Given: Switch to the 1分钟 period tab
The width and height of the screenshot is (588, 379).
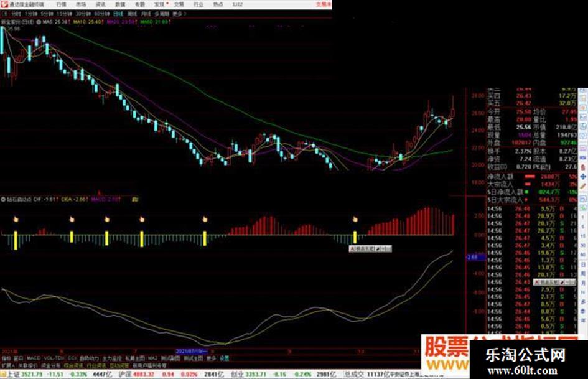Looking at the screenshot, I should (x=30, y=14).
